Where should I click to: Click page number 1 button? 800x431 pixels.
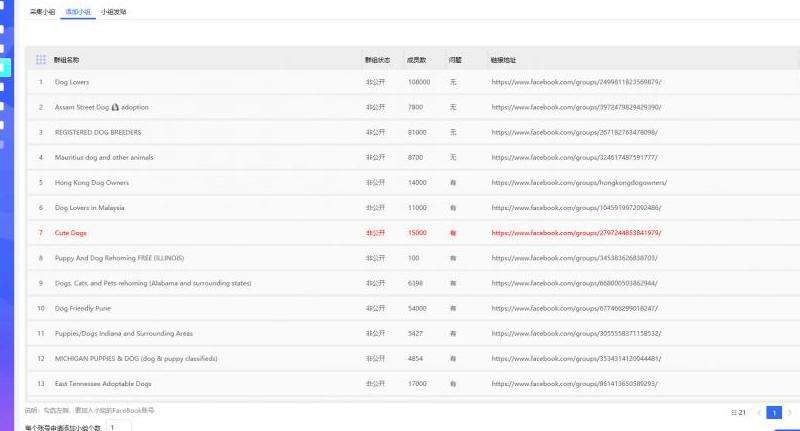click(x=774, y=412)
